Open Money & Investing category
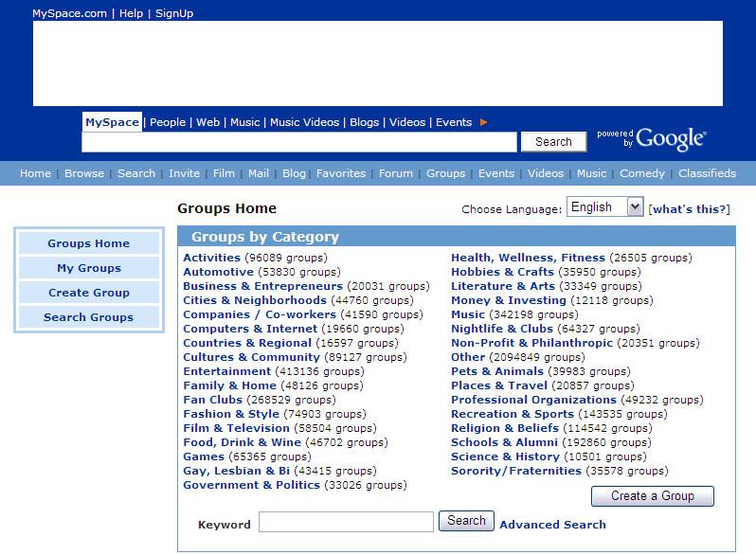The width and height of the screenshot is (756, 555). 509,300
